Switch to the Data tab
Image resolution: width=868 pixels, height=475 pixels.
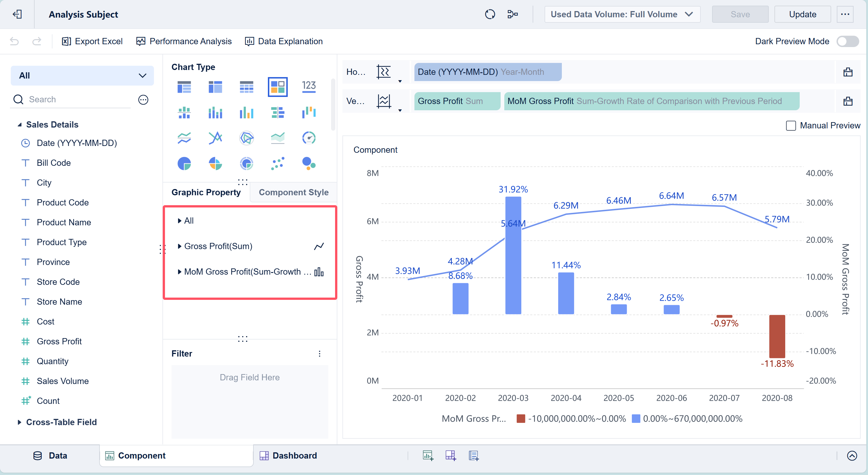(x=50, y=456)
